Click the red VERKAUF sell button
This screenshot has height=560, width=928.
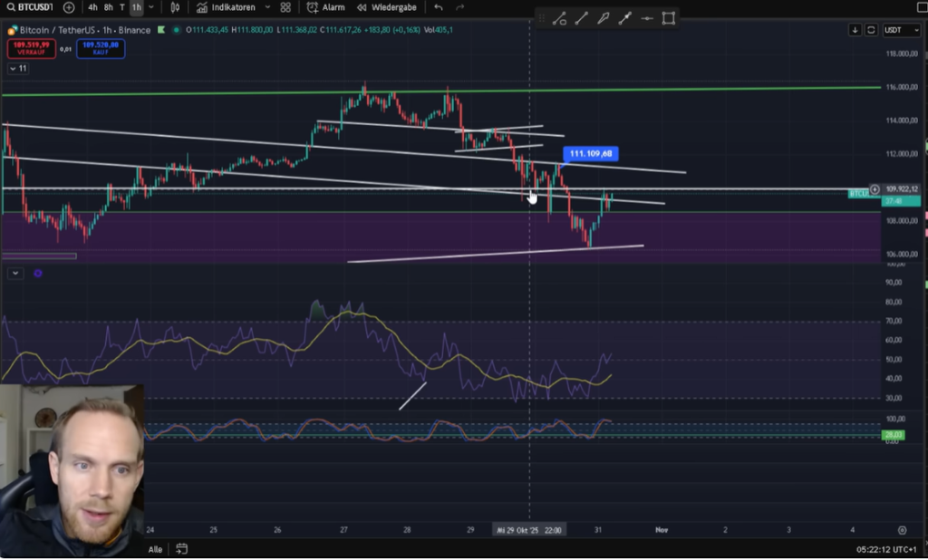[x=31, y=48]
